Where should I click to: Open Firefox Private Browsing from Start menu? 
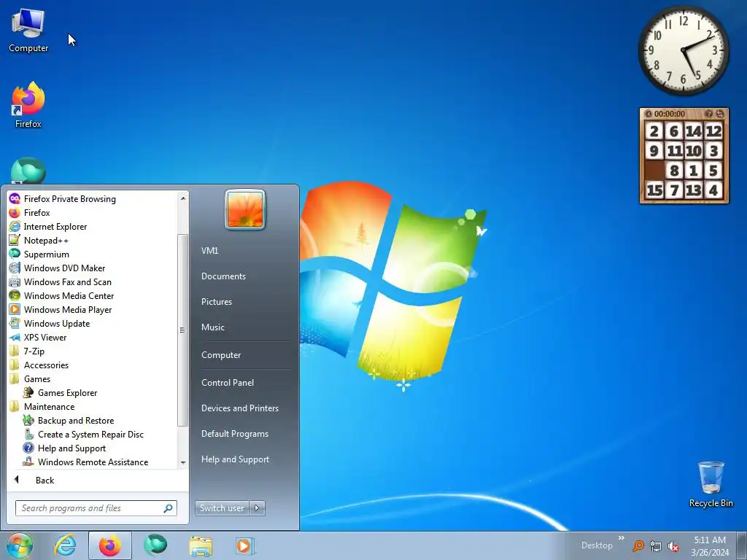[93, 199]
